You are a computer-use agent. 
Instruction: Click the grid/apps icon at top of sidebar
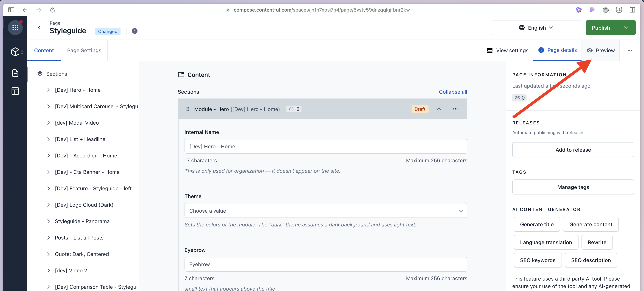pos(15,27)
